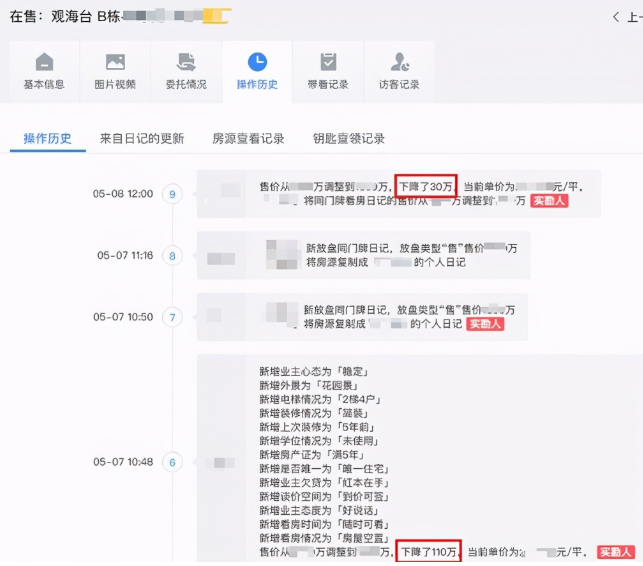
Task: Click 实勘人 tag in the 05-07 10:50 entry
Action: pos(484,324)
